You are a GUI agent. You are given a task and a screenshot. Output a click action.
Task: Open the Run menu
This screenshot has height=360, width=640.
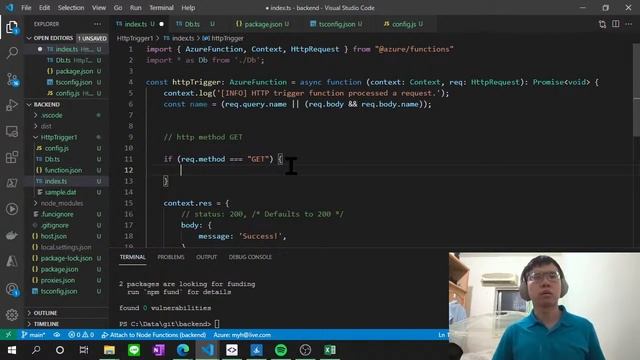(x=136, y=8)
